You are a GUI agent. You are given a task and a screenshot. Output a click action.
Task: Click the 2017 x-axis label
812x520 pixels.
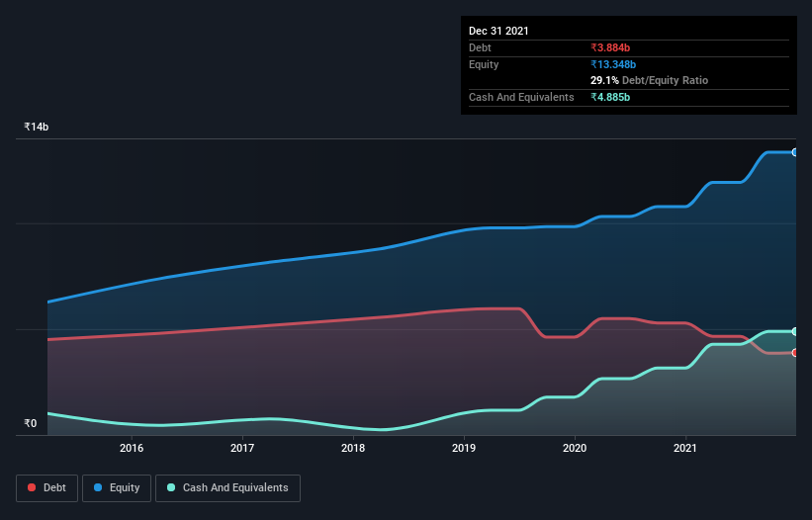pyautogui.click(x=242, y=448)
